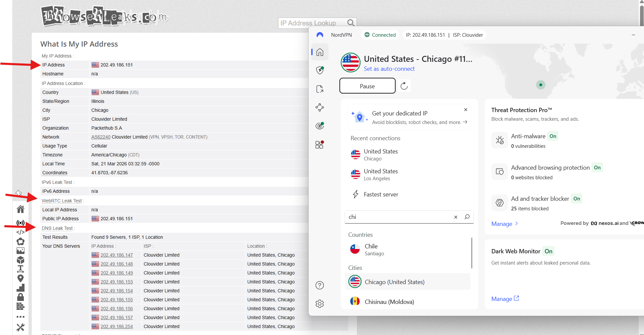Select recent connection United States Los Angeles
The height and width of the screenshot is (335, 644).
409,175
